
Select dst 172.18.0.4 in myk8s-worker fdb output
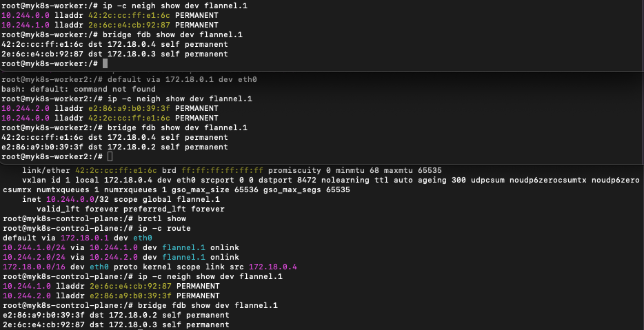click(x=132, y=44)
